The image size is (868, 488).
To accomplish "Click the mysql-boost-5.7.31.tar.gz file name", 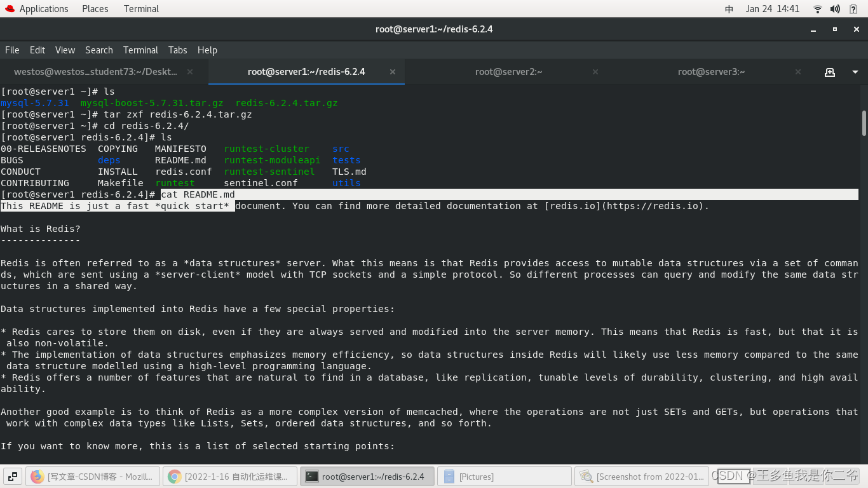I will pos(152,103).
